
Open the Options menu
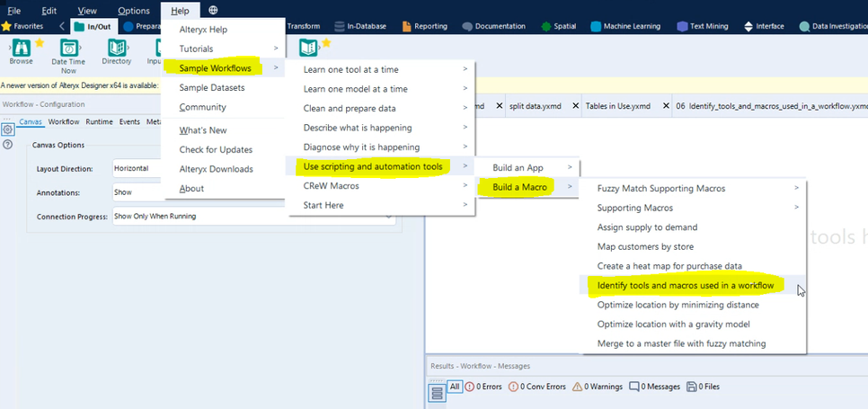[133, 11]
